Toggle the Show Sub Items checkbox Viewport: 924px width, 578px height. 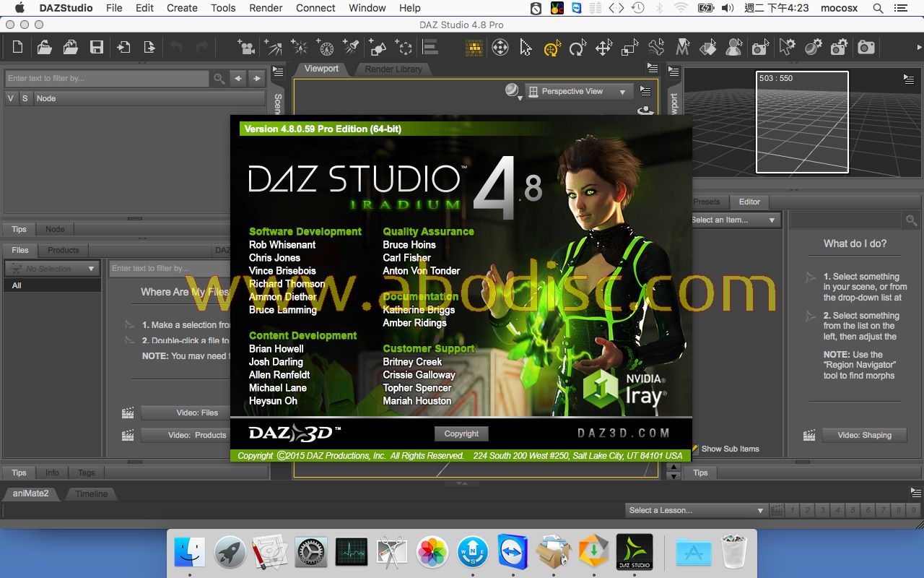[x=694, y=449]
